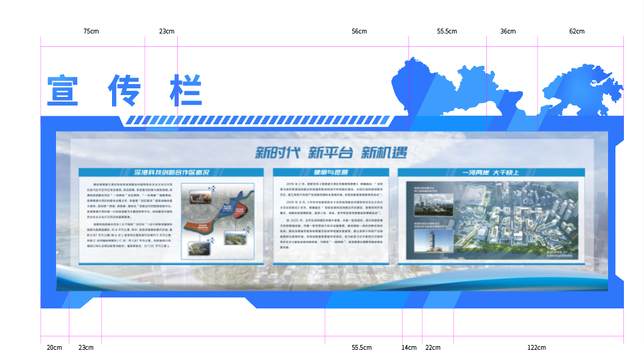Select the 122cm dimension label
The width and height of the screenshot is (644, 362).
point(536,347)
